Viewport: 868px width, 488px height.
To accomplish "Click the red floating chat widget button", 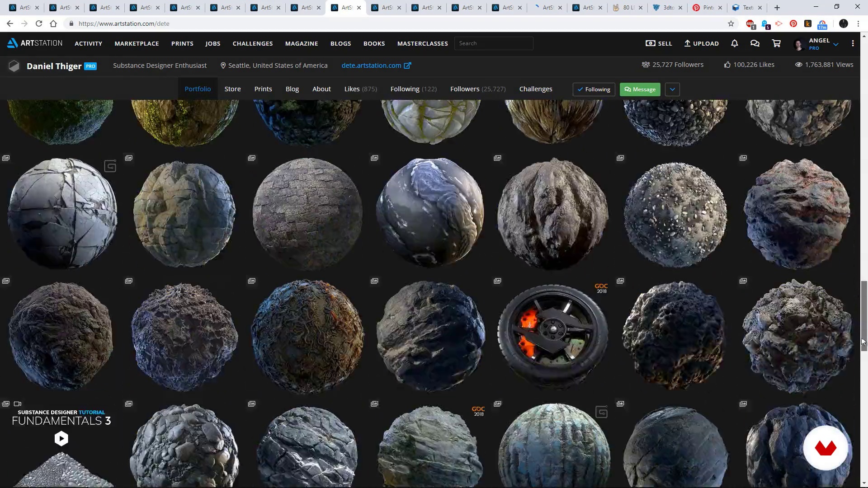I will (826, 448).
